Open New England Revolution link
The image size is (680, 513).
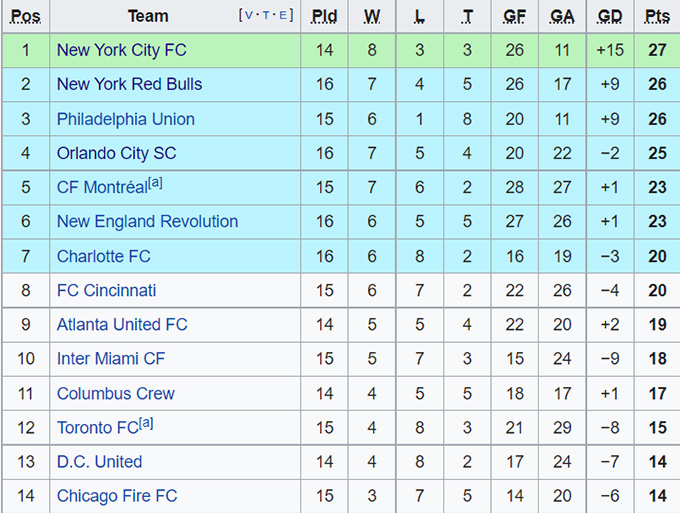pos(147,222)
